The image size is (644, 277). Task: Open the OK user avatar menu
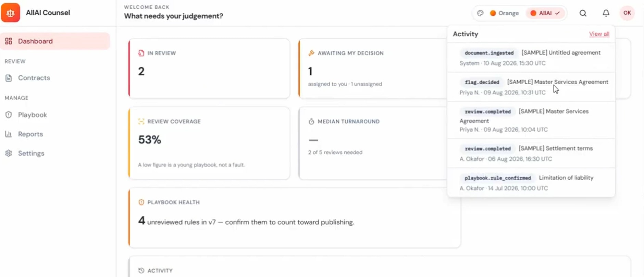click(627, 13)
